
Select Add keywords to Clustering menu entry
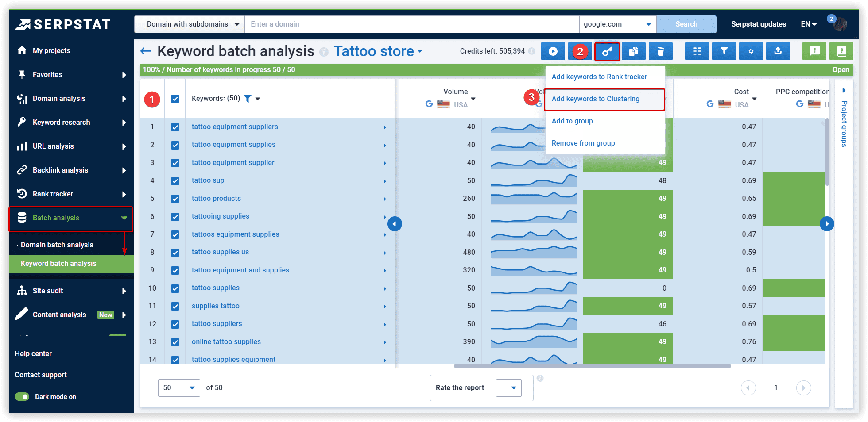click(595, 99)
